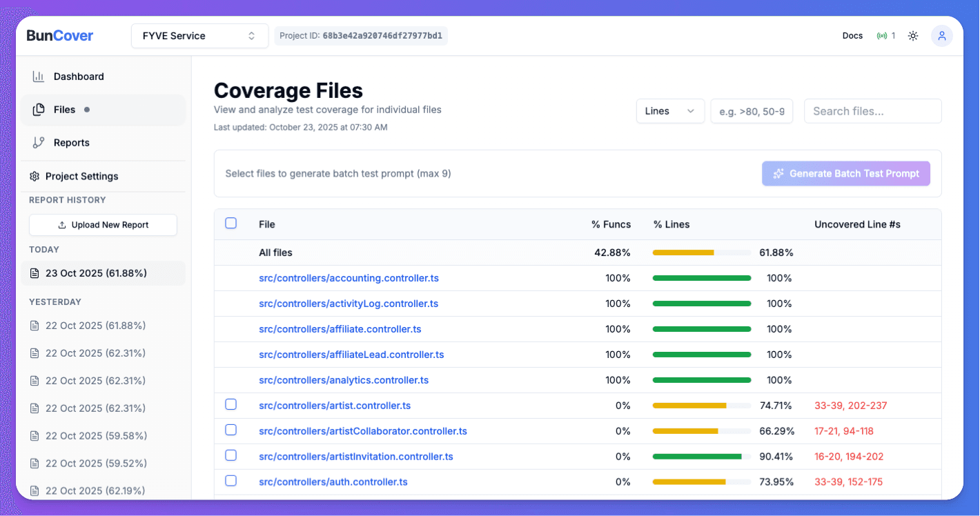
Task: Open Reports via its sidebar icon
Action: [39, 143]
